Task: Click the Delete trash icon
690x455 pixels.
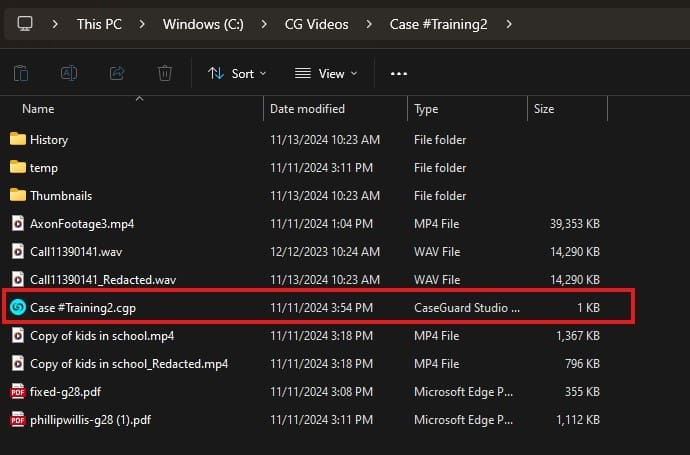Action: 165,73
